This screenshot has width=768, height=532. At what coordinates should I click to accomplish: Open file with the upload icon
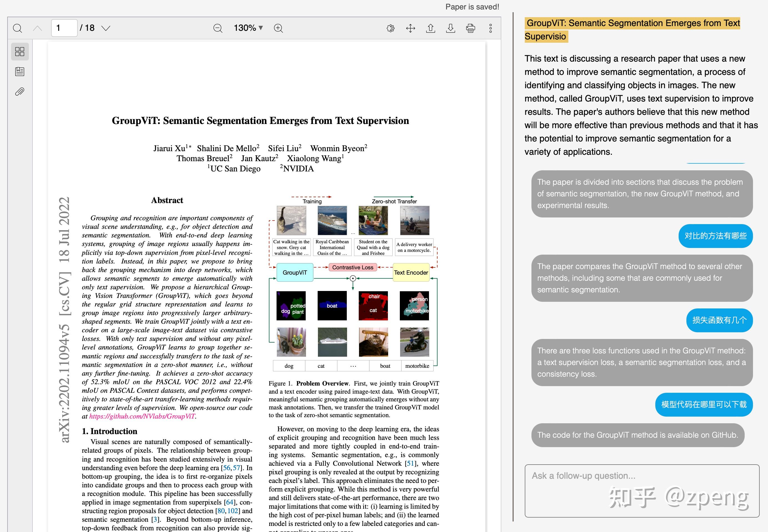431,28
